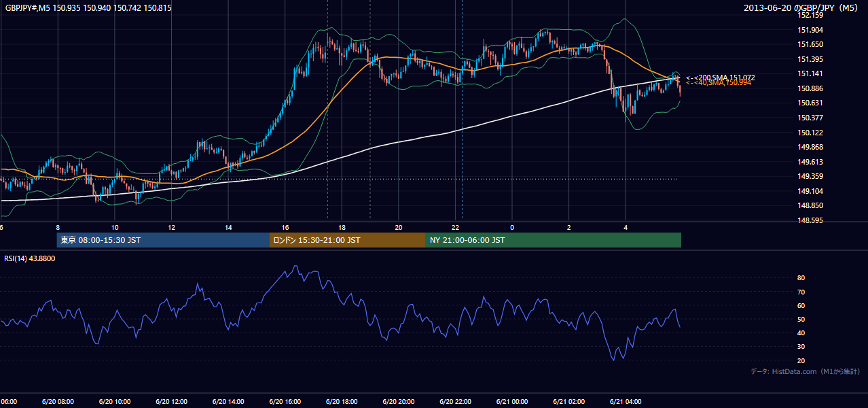Click price axis label 150.377
The width and height of the screenshot is (868, 408).
click(x=810, y=118)
